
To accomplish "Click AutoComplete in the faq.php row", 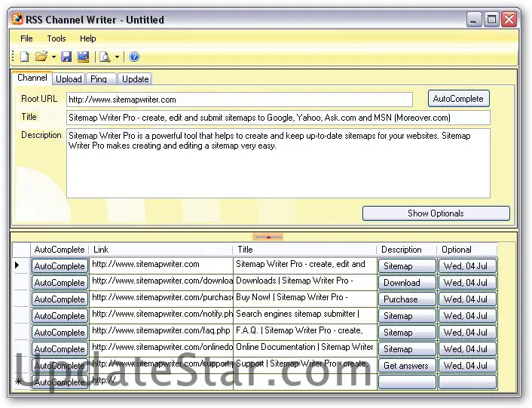I will tap(60, 333).
